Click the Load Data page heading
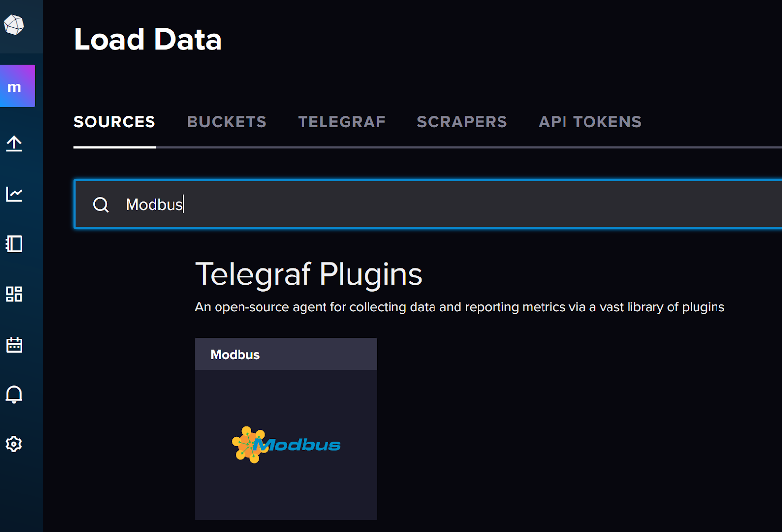782x532 pixels. 148,40
